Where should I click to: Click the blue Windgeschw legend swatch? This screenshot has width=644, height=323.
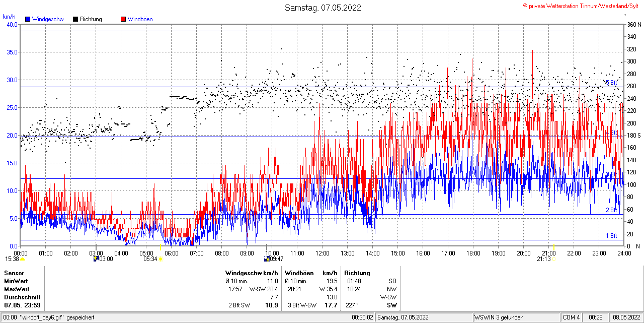coord(28,19)
